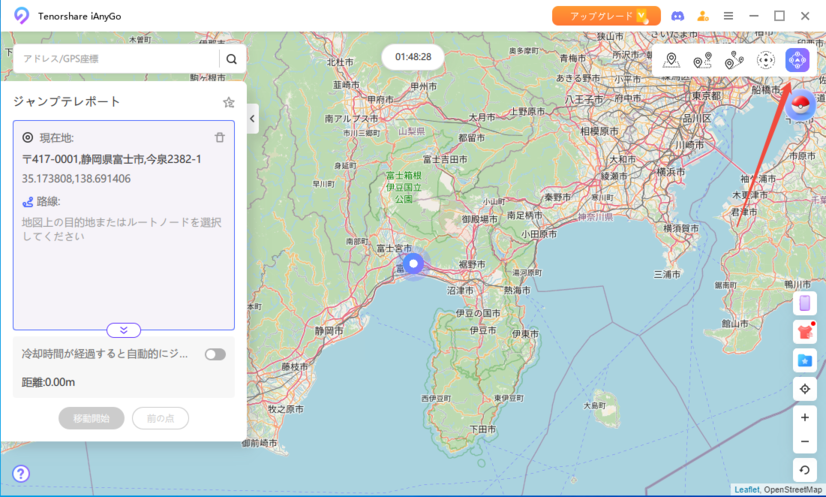Recenter map with the crosshair locate icon

point(805,389)
